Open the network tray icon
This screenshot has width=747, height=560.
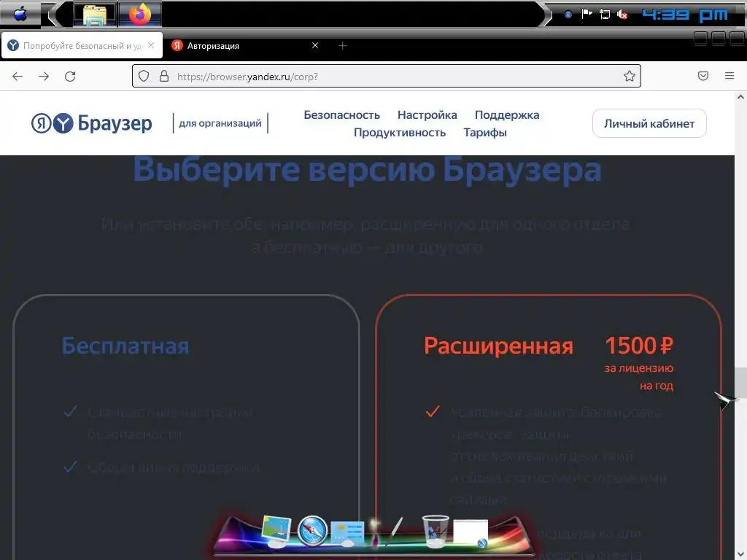coord(604,15)
